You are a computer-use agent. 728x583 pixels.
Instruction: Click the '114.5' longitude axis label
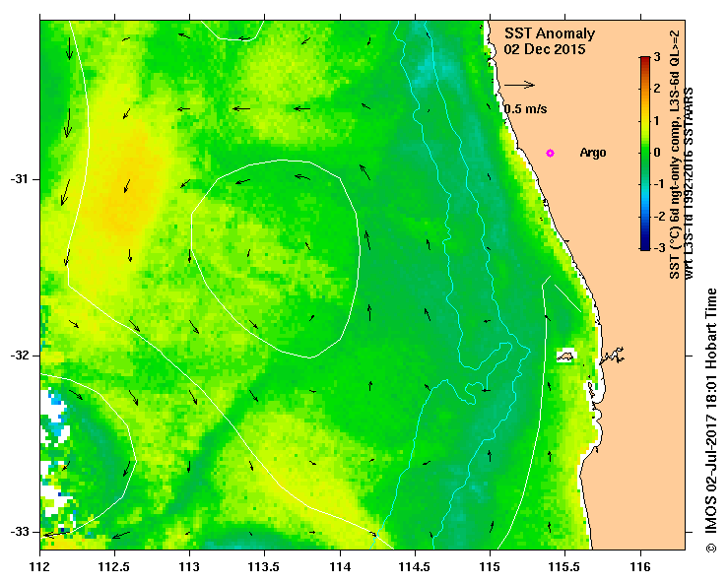[415, 567]
